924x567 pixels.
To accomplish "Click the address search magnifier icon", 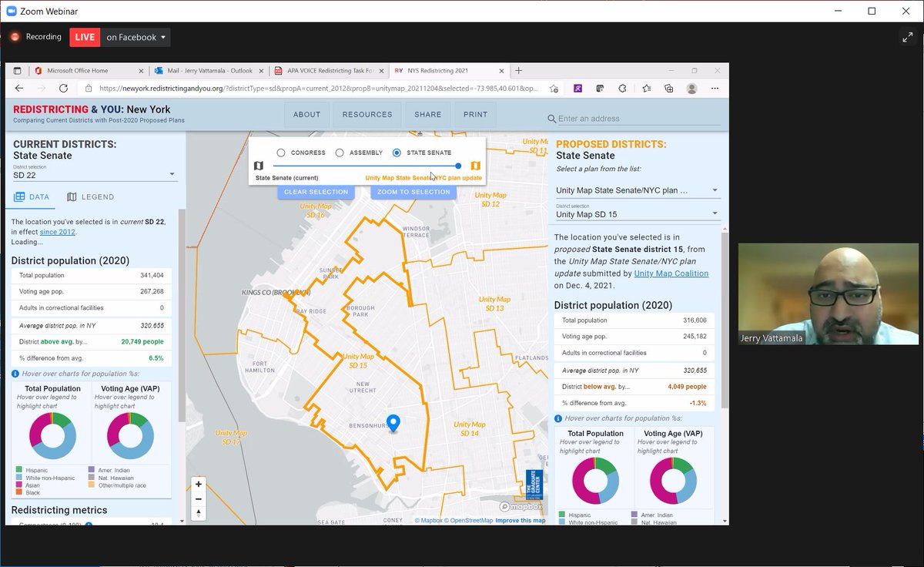I will pyautogui.click(x=551, y=119).
